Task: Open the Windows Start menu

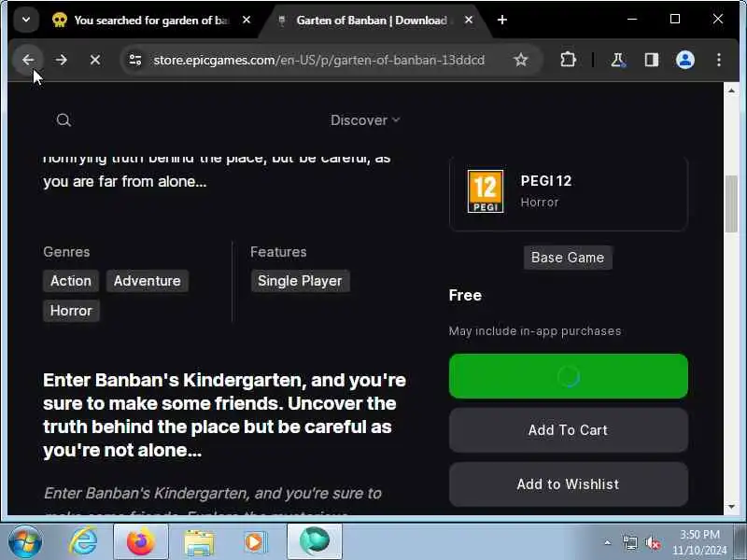Action: pyautogui.click(x=24, y=542)
